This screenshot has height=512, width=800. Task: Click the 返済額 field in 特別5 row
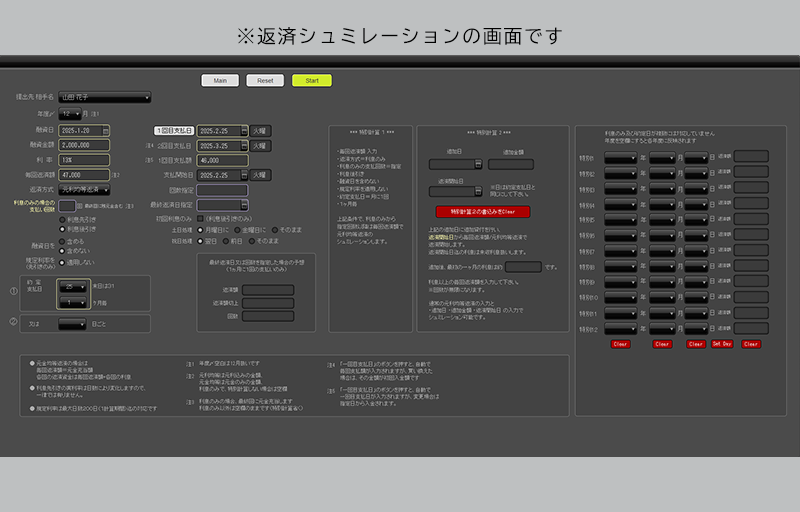(x=751, y=219)
